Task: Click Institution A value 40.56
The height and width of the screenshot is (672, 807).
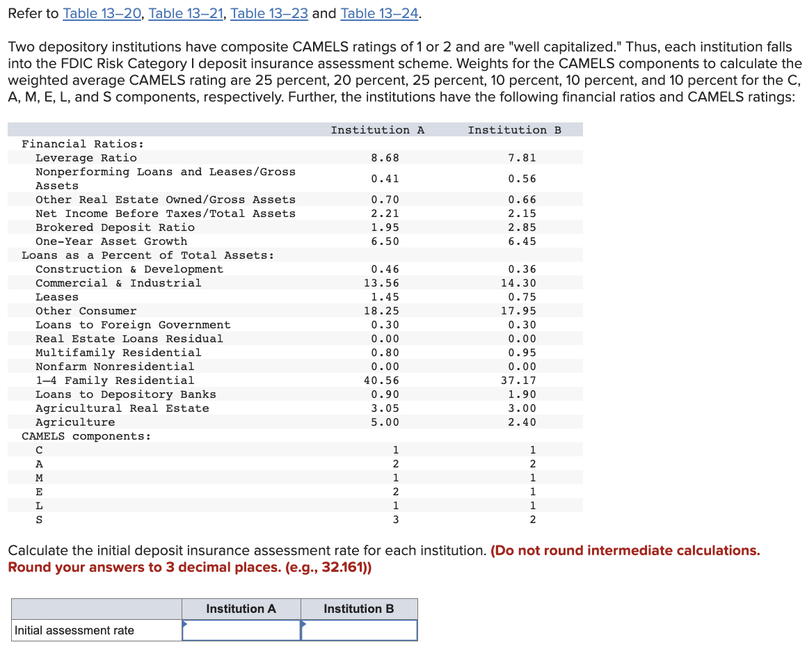Action: 381,381
